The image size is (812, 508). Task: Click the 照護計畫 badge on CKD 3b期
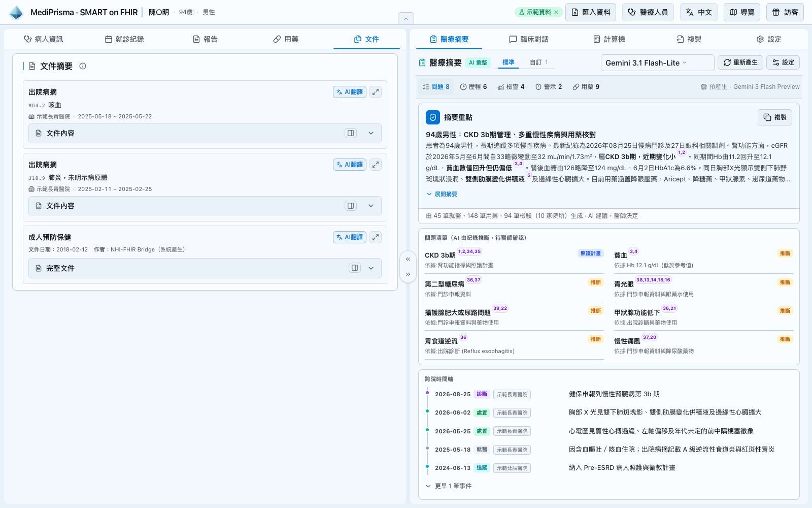pos(591,253)
